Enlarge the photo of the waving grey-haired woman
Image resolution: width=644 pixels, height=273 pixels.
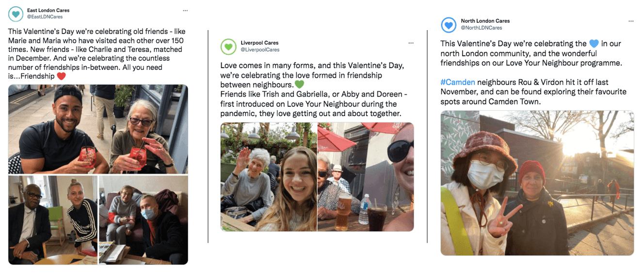click(x=268, y=177)
